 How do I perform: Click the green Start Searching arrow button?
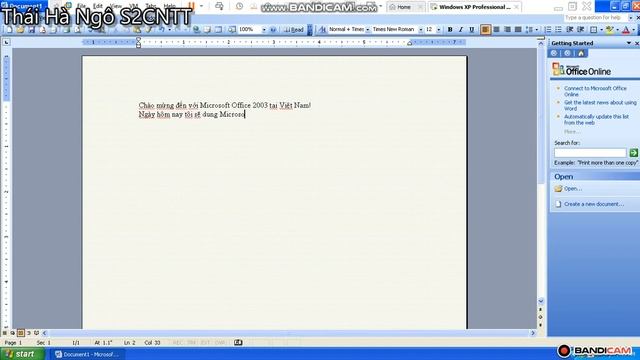(633, 153)
